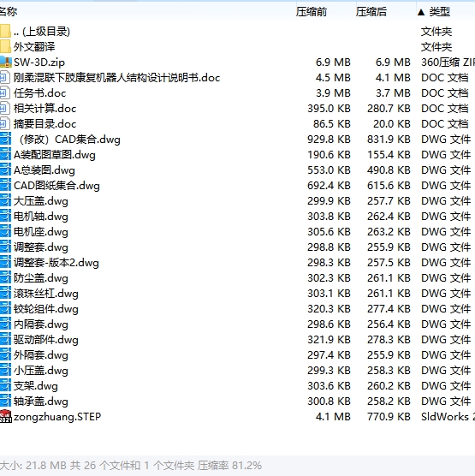475x476 pixels.
Task: Click the DWG icon of 滚珠丝杠.dwg
Action: tap(5, 294)
